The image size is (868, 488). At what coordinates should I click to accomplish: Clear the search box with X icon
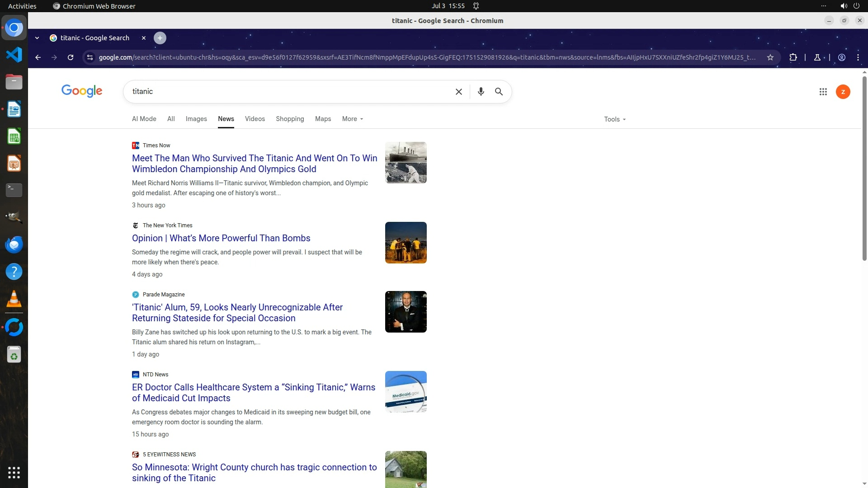point(458,92)
